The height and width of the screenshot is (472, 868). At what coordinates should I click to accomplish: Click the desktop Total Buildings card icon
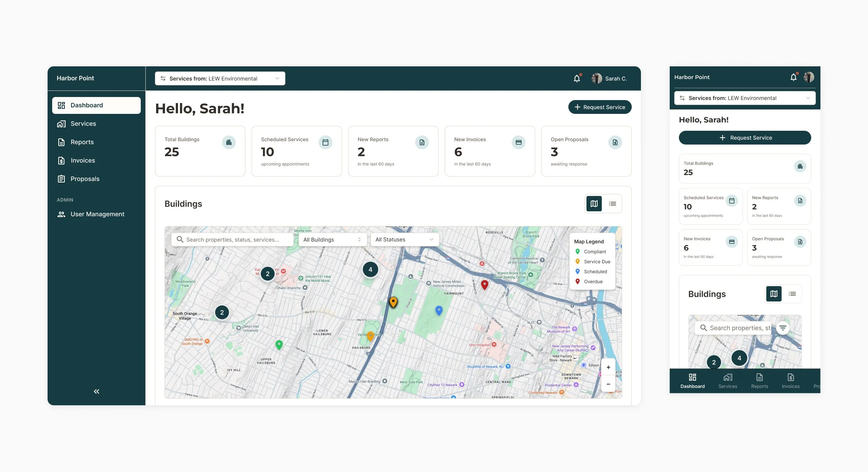click(x=229, y=143)
